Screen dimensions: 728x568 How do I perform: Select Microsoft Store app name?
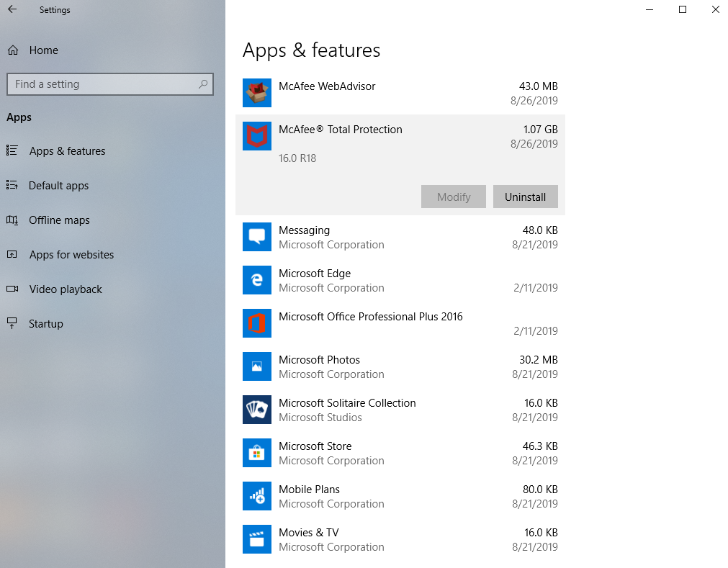pos(315,446)
